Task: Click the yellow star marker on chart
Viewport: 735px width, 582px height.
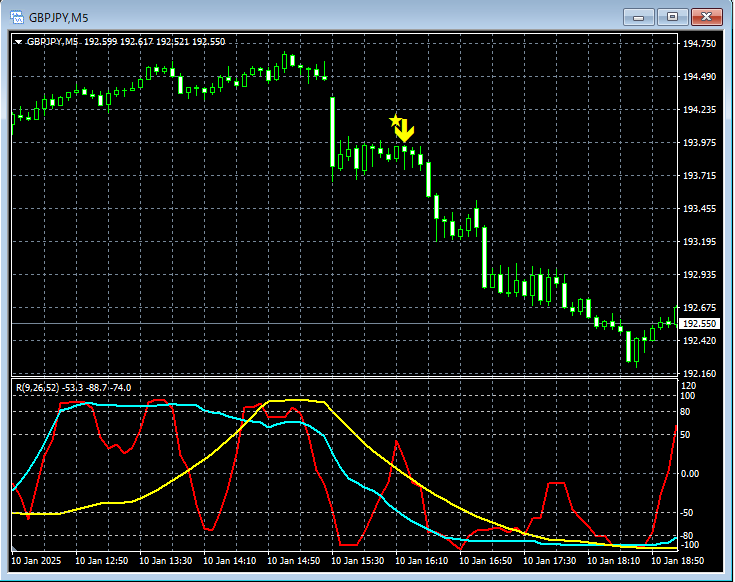Action: coord(395,121)
